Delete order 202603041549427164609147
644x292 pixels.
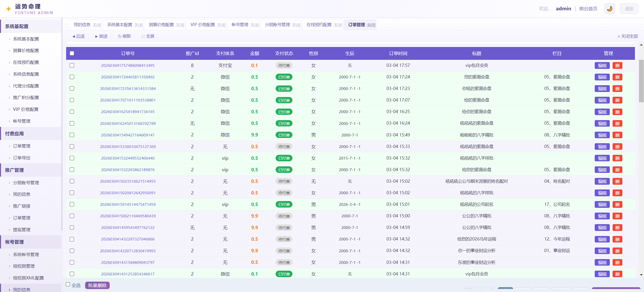click(x=617, y=135)
